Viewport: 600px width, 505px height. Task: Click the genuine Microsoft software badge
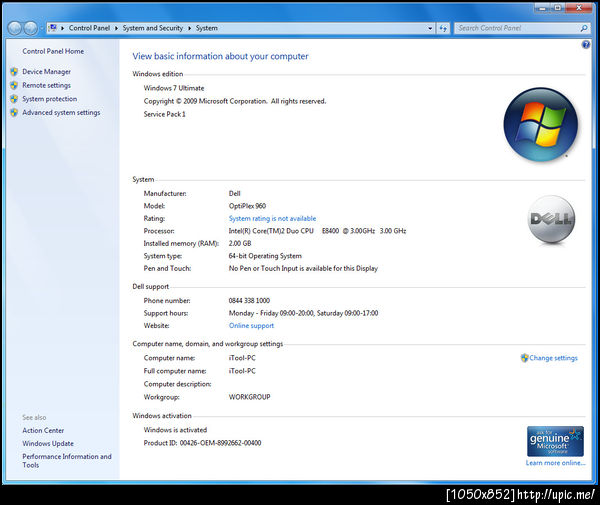(x=555, y=441)
